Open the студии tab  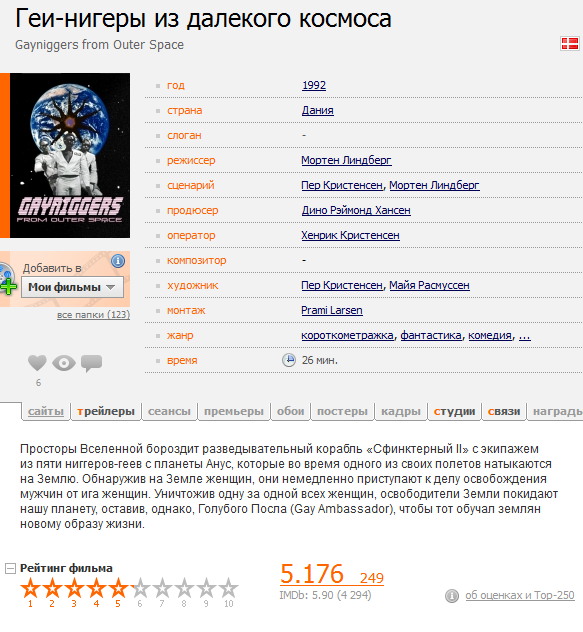[454, 411]
